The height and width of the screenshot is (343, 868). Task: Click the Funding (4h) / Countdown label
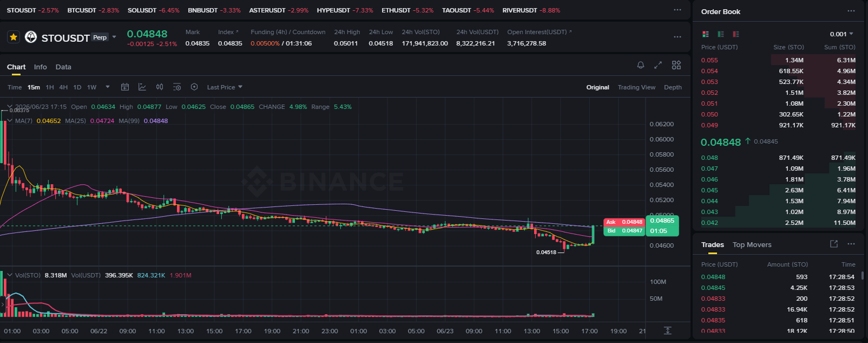tap(288, 32)
